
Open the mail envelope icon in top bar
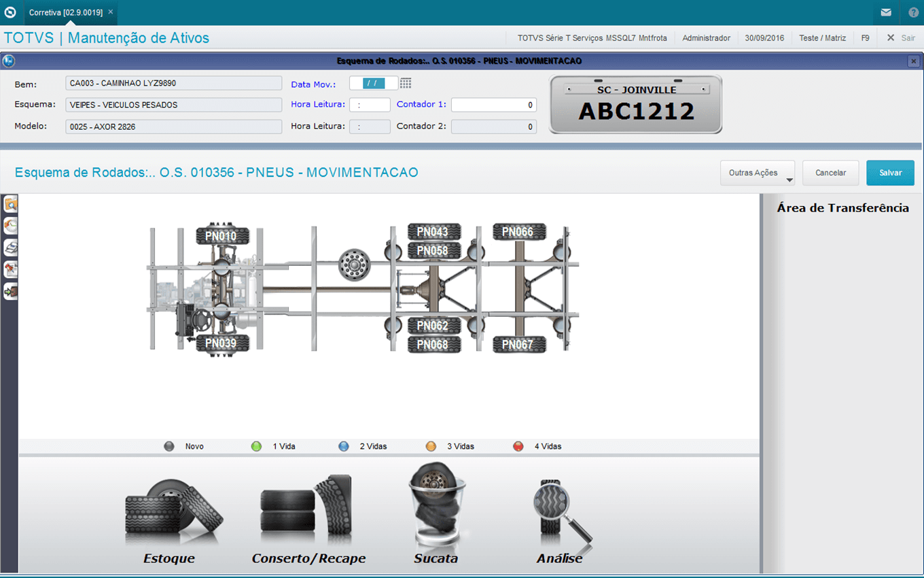coord(886,12)
